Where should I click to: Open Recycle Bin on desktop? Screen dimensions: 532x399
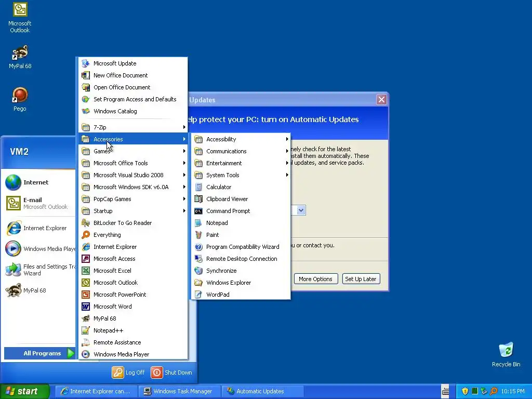506,354
